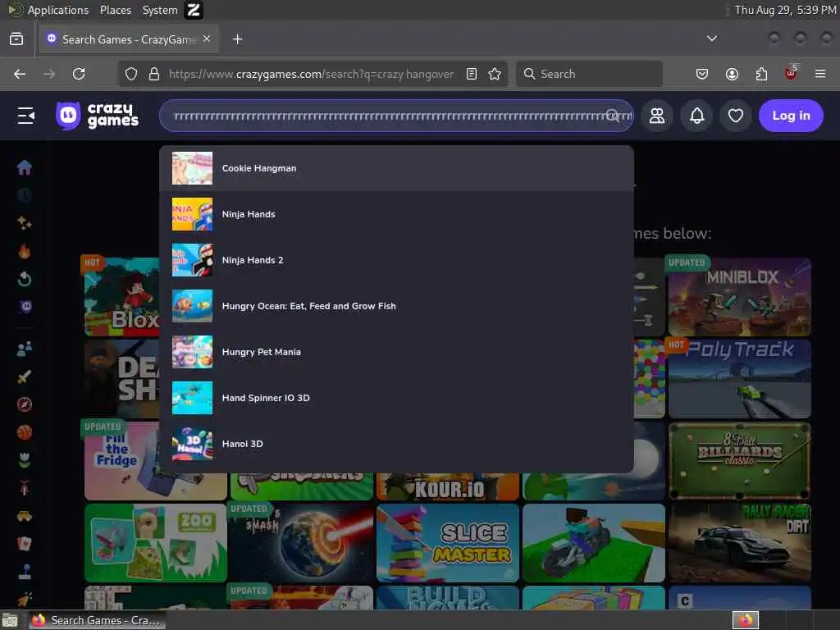Open the PolyTrack game thumbnail
This screenshot has width=840, height=630.
coord(739,379)
